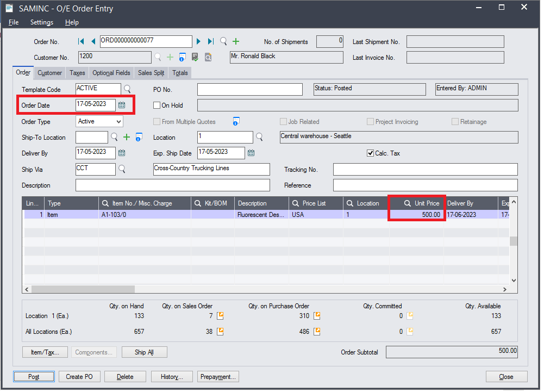Drill down All Locations Qty. on Sales Order
544x392 pixels.
(x=220, y=332)
